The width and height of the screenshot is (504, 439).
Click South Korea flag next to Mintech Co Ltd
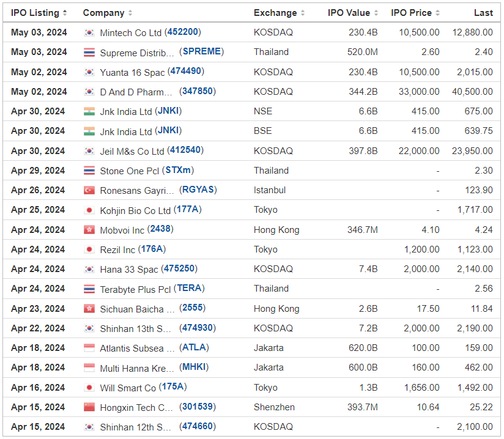89,32
